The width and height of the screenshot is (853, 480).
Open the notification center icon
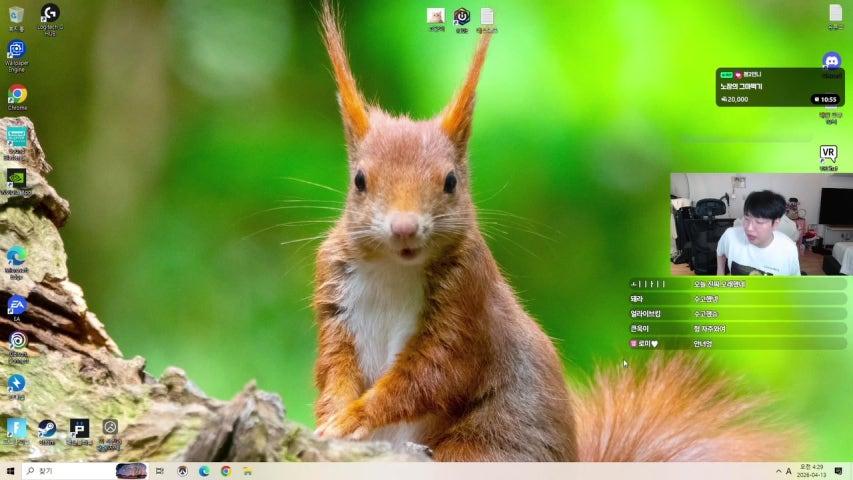838,471
